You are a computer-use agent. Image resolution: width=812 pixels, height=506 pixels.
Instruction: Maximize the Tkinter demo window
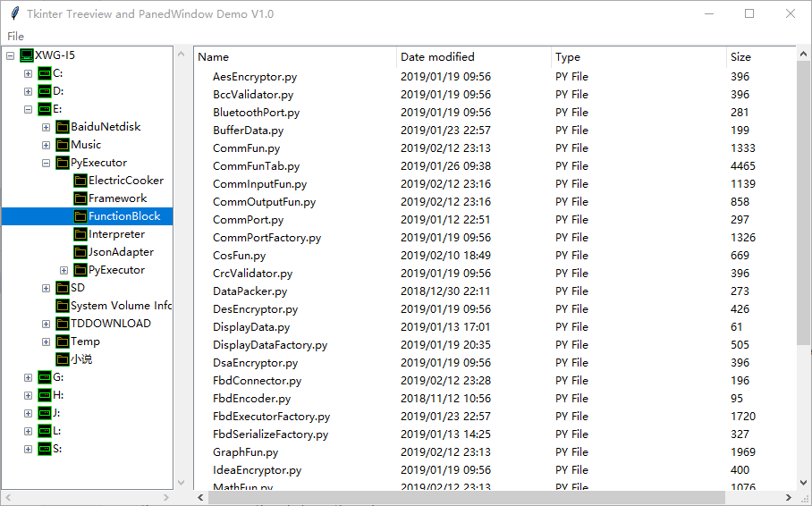[x=749, y=13]
